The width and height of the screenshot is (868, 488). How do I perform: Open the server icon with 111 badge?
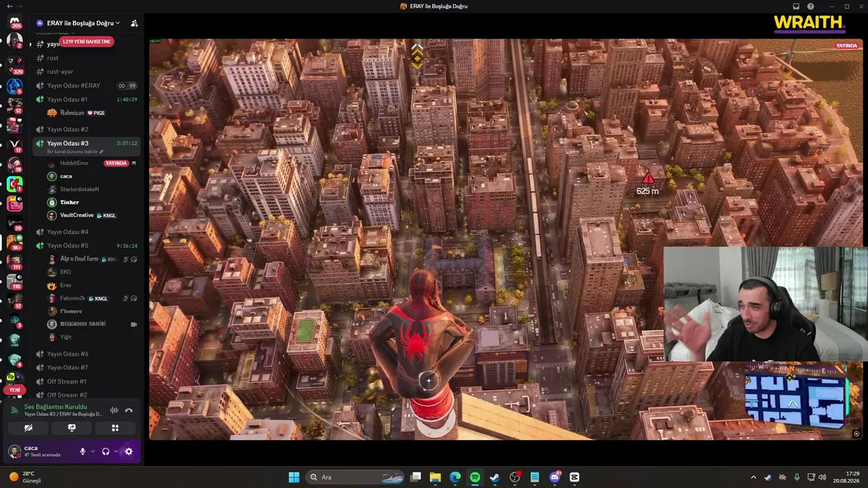click(x=15, y=261)
